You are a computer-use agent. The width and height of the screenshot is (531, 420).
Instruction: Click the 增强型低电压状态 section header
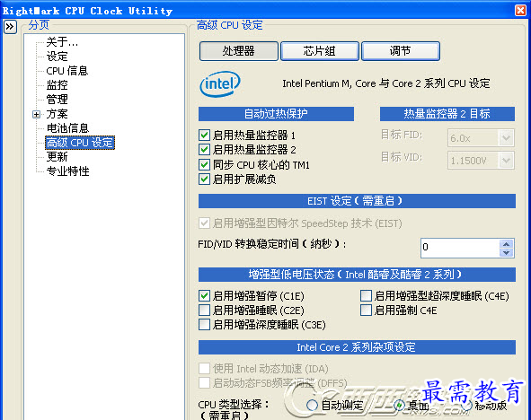(x=357, y=275)
